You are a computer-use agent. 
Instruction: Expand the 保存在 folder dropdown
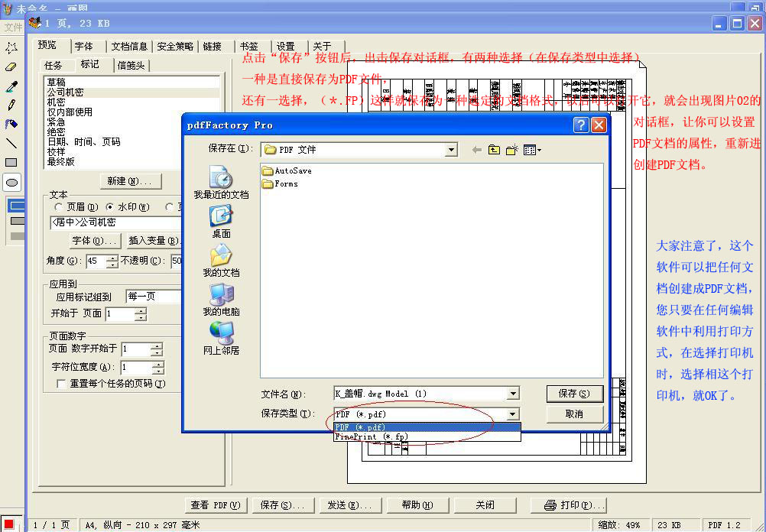coord(451,150)
